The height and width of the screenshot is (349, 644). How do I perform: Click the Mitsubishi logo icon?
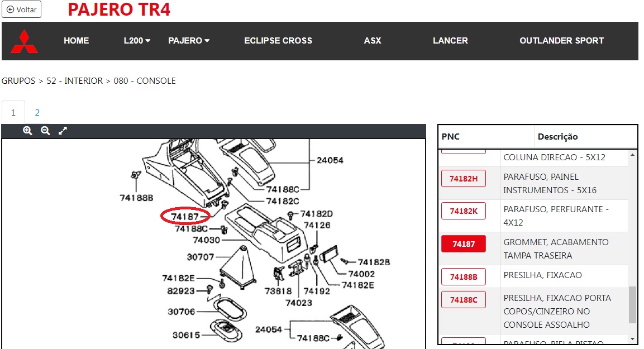(x=25, y=41)
